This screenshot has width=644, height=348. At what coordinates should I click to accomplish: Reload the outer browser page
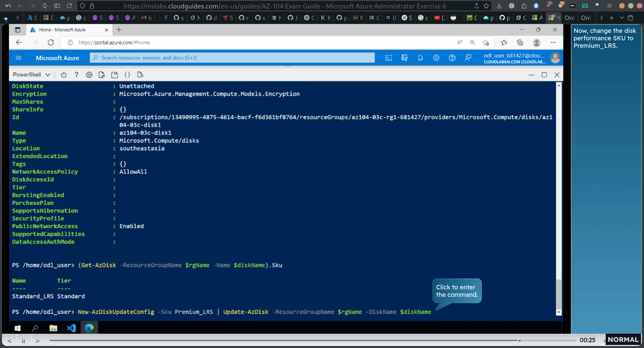[69, 6]
